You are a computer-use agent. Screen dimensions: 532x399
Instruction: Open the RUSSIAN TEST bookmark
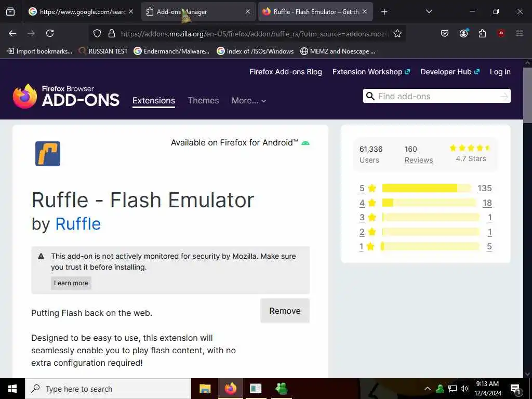103,51
